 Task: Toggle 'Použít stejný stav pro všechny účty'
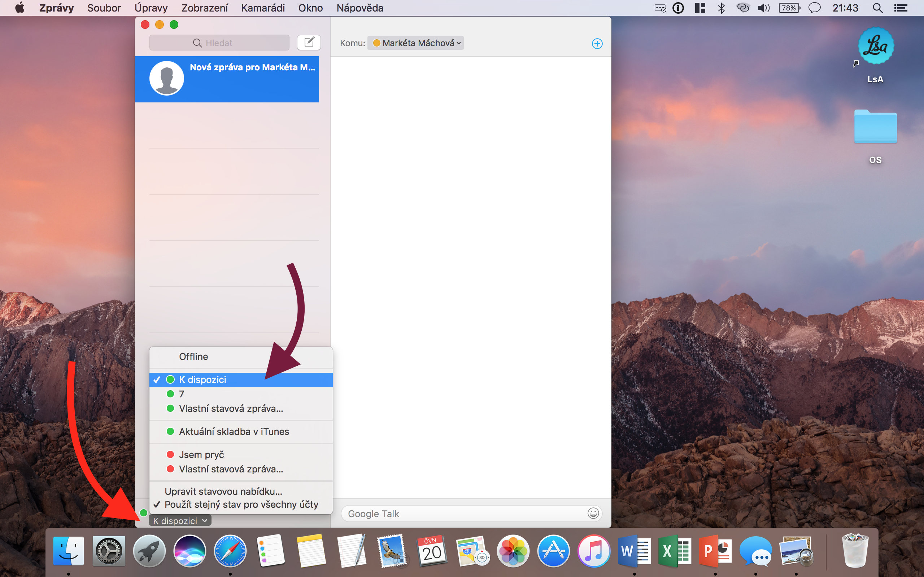[241, 505]
